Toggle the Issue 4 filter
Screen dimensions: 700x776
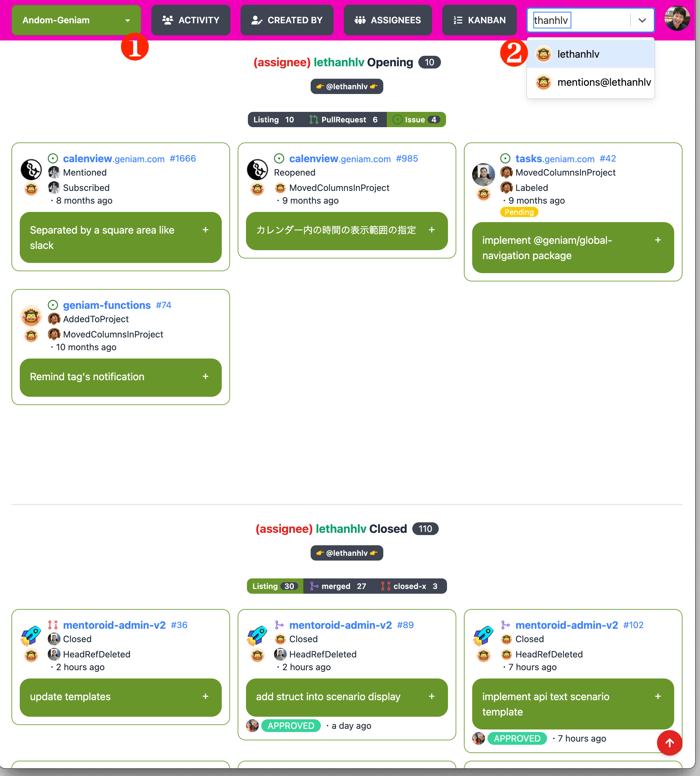pos(416,120)
